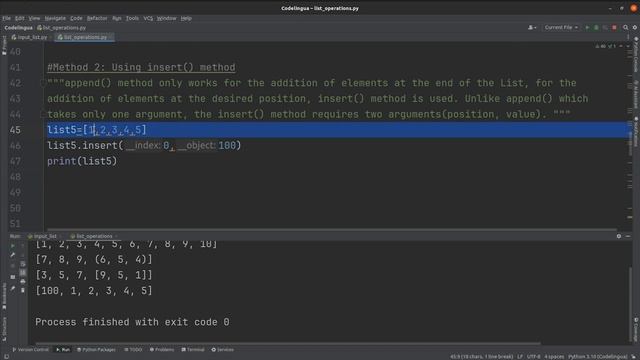Image resolution: width=640 pixels, height=360 pixels.
Task: Click the red Stop button in the top toolbar
Action: pyautogui.click(x=614, y=27)
